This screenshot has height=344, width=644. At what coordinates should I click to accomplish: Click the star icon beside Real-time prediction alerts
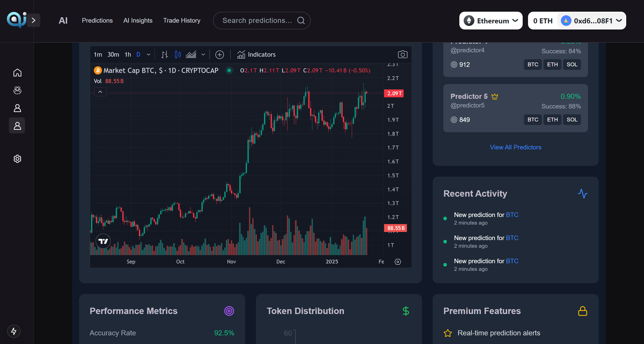[x=448, y=333]
